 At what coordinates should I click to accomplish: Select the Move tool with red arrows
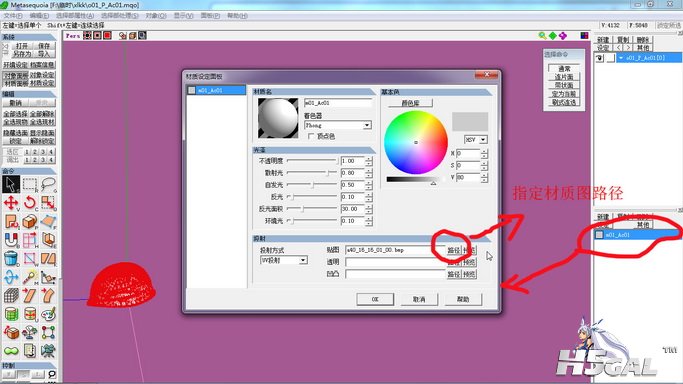pyautogui.click(x=11, y=203)
